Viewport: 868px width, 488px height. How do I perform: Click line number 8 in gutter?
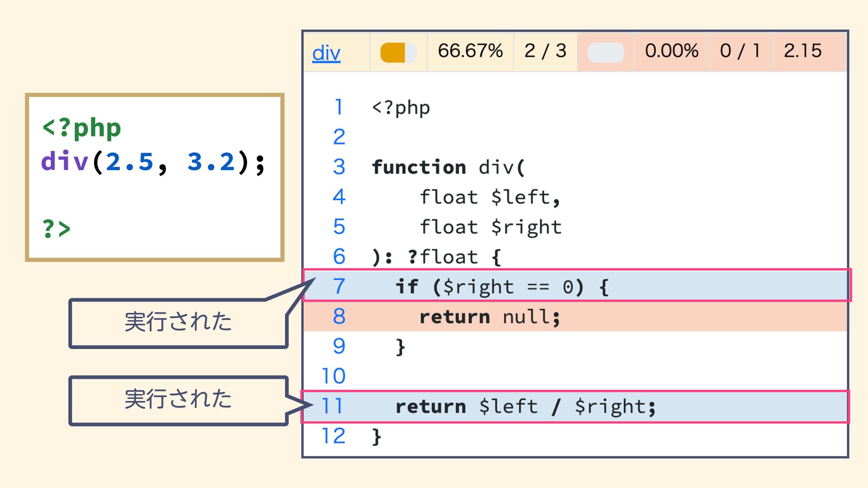tap(339, 316)
